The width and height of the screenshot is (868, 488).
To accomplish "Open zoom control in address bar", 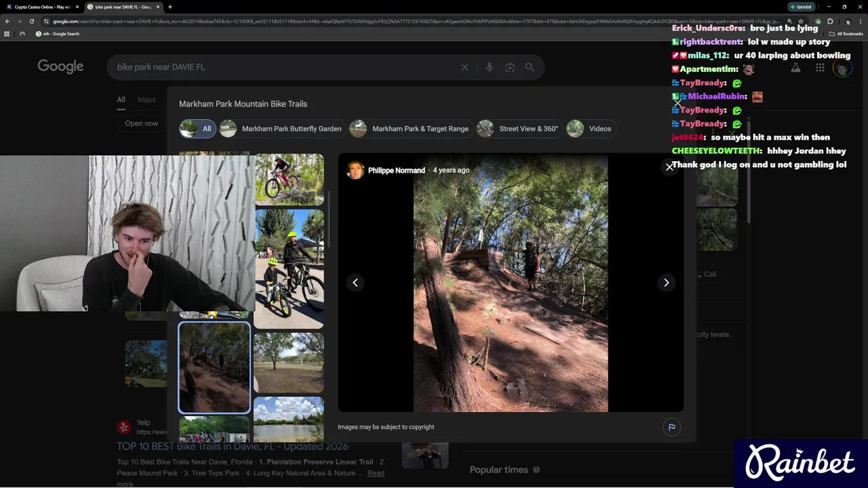I will point(789,21).
